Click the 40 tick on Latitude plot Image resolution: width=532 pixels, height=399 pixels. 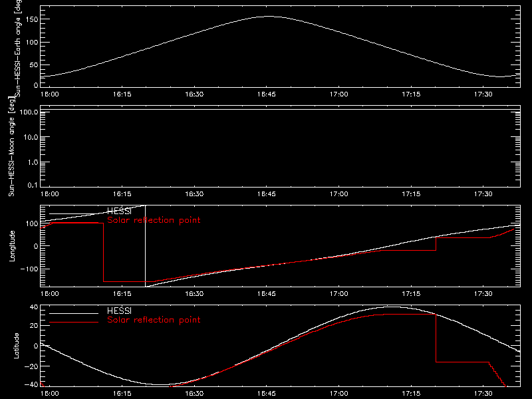[x=34, y=307]
